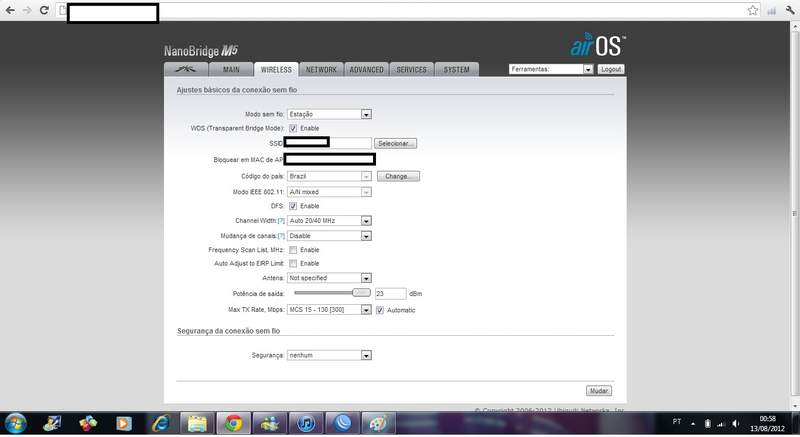Click the Logout button
The height and width of the screenshot is (437, 800).
pos(611,69)
